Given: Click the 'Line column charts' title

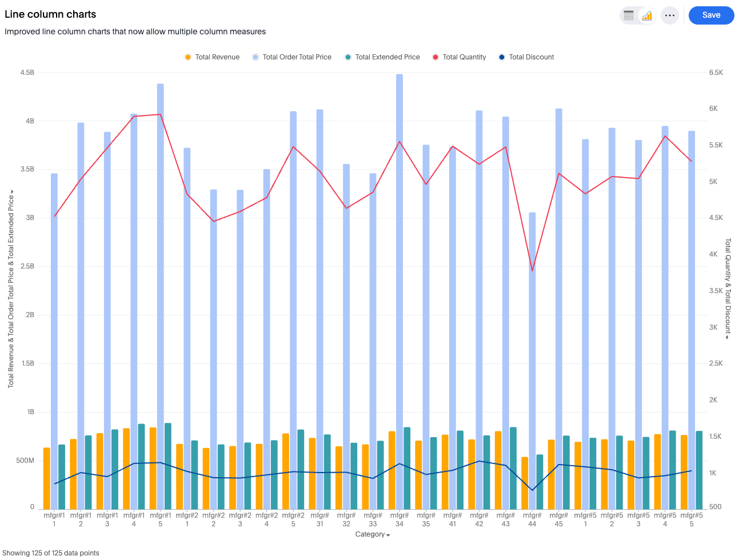Looking at the screenshot, I should [50, 14].
